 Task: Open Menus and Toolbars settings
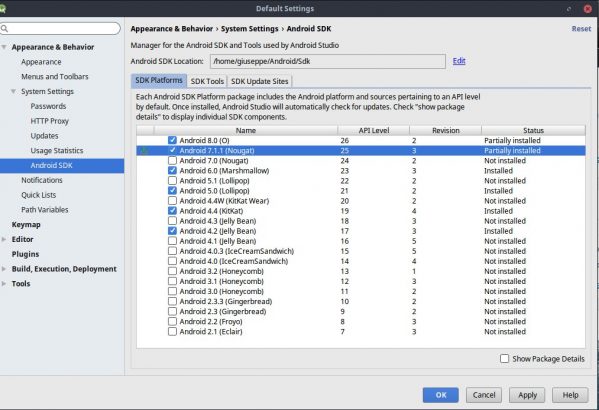(x=55, y=76)
